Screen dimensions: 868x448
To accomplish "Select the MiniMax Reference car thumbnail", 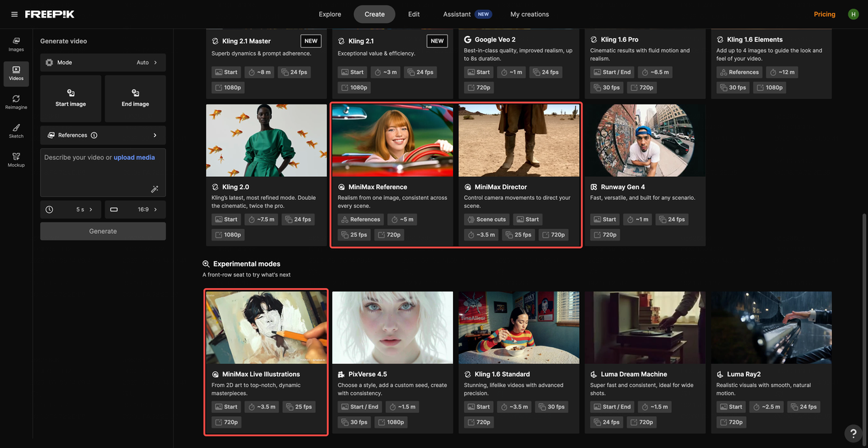I will click(x=393, y=140).
